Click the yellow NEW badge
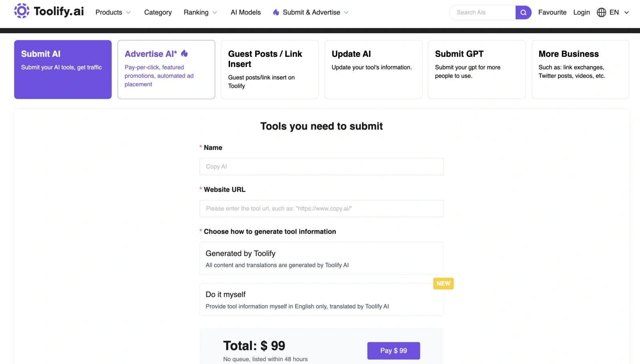Image resolution: width=640 pixels, height=364 pixels. 443,284
